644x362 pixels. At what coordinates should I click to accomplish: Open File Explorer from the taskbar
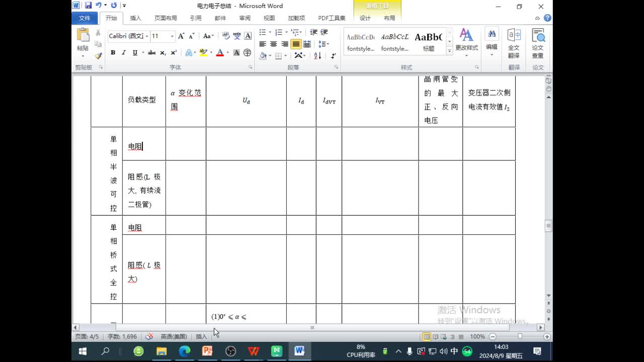point(162,351)
